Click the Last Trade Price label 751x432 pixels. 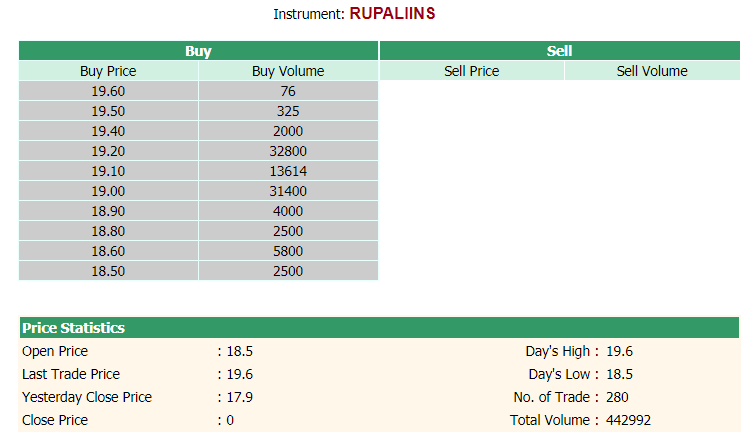tap(71, 374)
